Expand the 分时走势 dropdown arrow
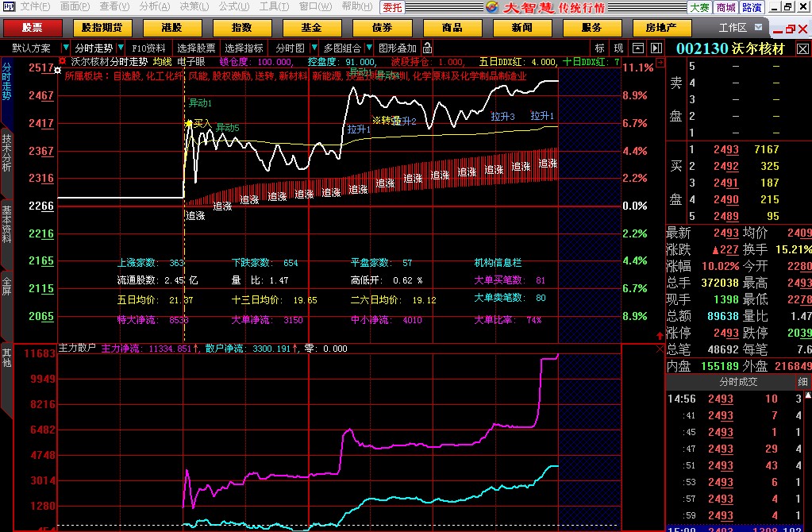The width and height of the screenshot is (812, 532). pyautogui.click(x=121, y=48)
